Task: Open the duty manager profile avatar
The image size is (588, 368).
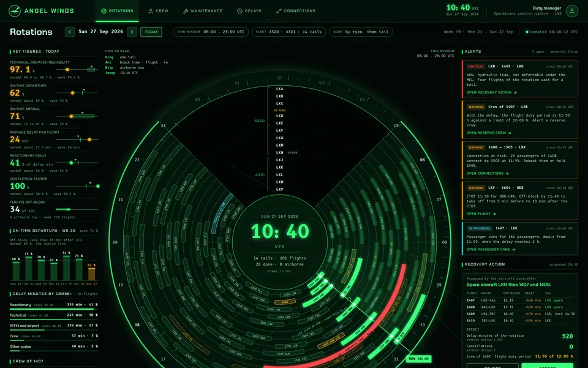Action: point(572,11)
